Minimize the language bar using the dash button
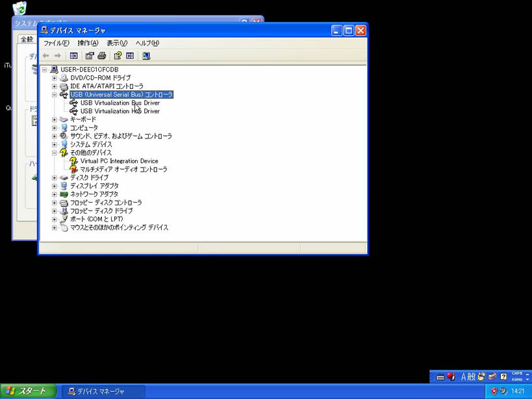The image size is (532, 399). pyautogui.click(x=527, y=374)
